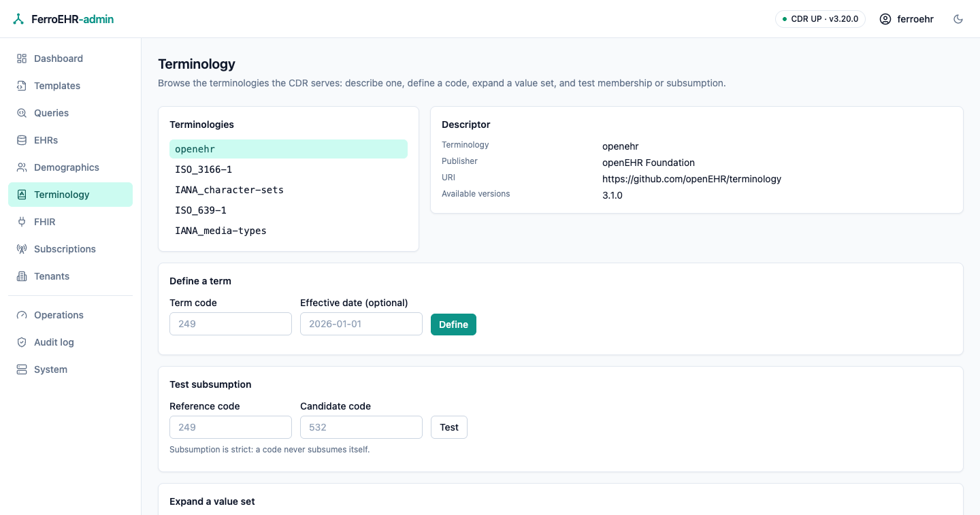
Task: Open the Queries section
Action: (70, 113)
